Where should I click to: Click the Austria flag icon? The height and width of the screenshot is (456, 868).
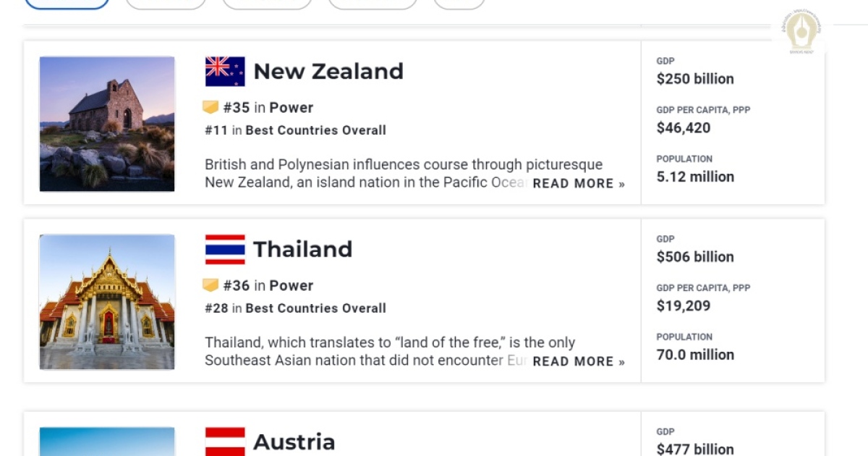[x=225, y=442]
